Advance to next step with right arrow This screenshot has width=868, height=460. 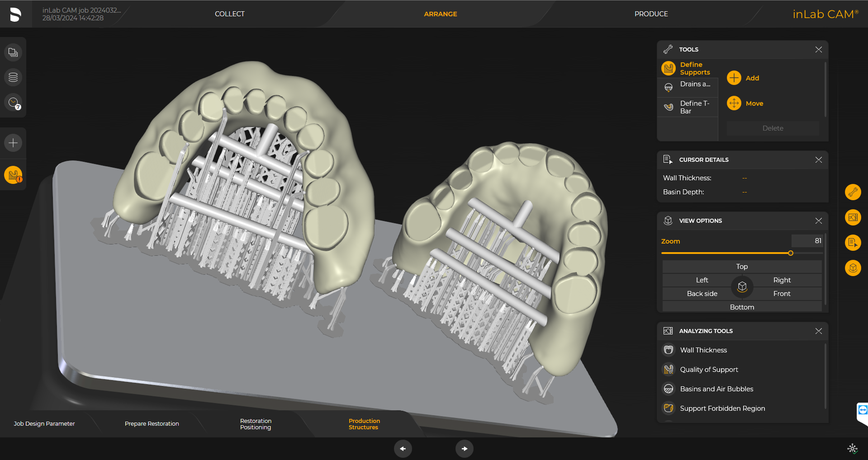464,449
